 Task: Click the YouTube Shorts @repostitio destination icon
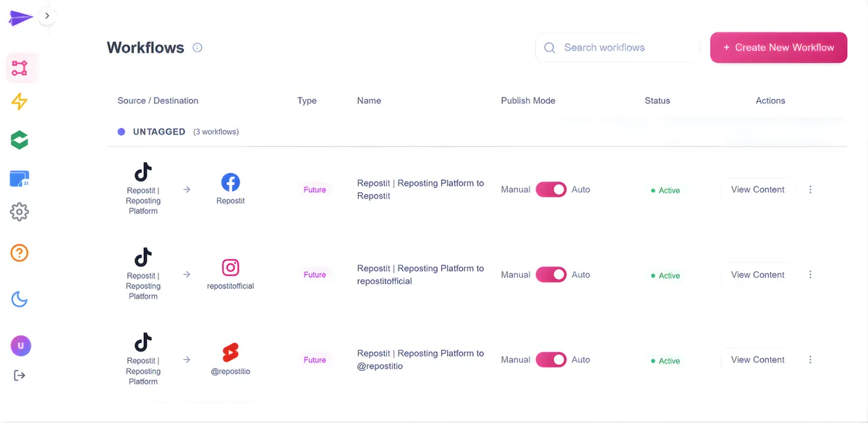[231, 353]
